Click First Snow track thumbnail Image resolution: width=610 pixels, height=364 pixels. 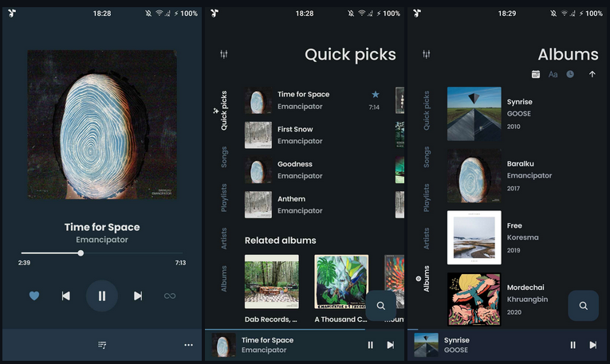(258, 135)
